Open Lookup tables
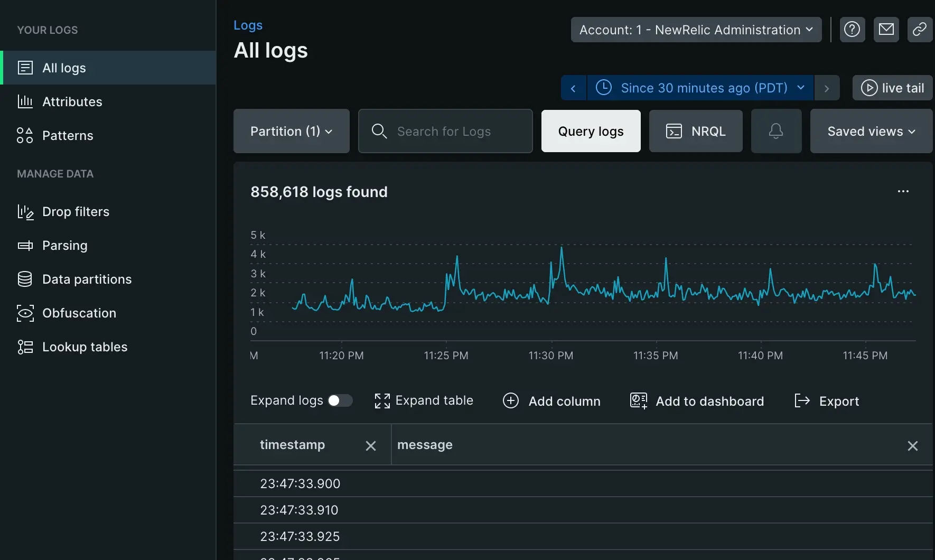935x560 pixels. click(108, 347)
